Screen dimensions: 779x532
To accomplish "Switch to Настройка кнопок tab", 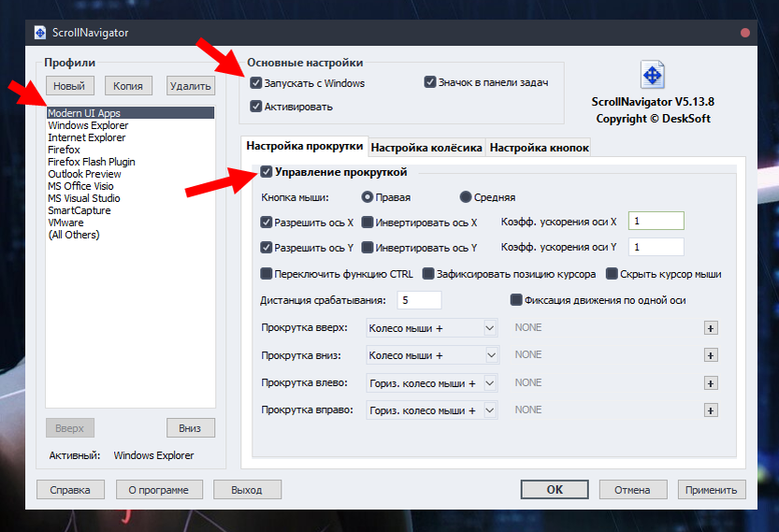I will point(539,148).
